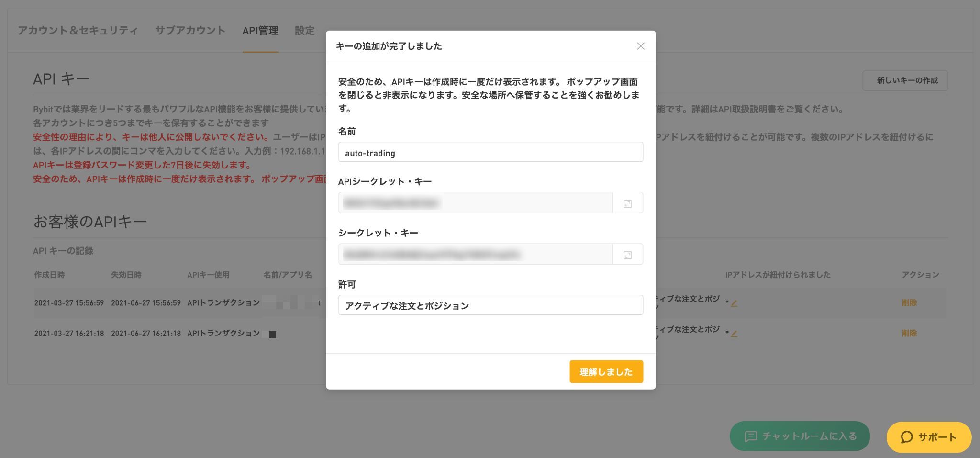Screen dimensions: 980x458
Task: Switch to the 設定 tab
Action: tap(304, 31)
